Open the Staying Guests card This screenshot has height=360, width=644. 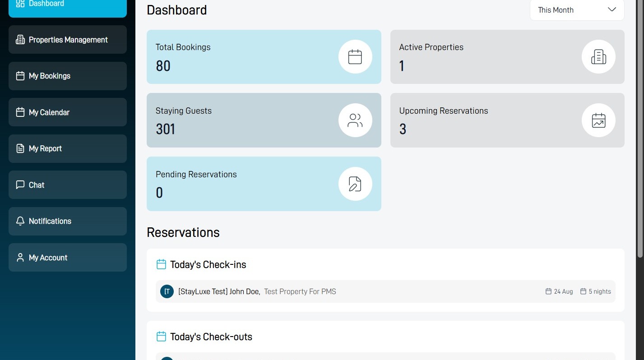264,120
